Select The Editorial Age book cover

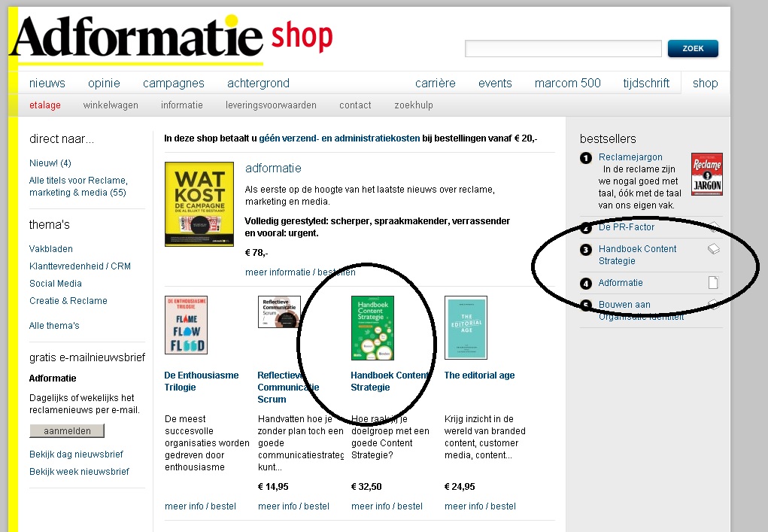[466, 328]
